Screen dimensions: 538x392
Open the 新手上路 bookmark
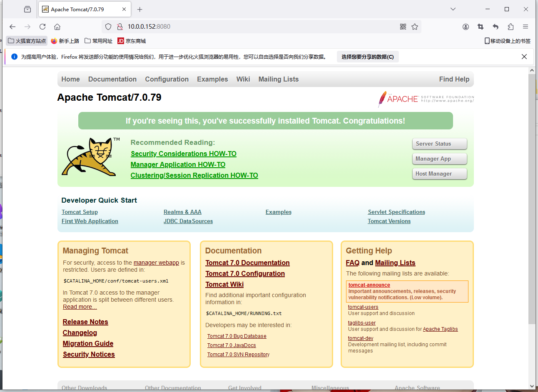click(x=65, y=41)
